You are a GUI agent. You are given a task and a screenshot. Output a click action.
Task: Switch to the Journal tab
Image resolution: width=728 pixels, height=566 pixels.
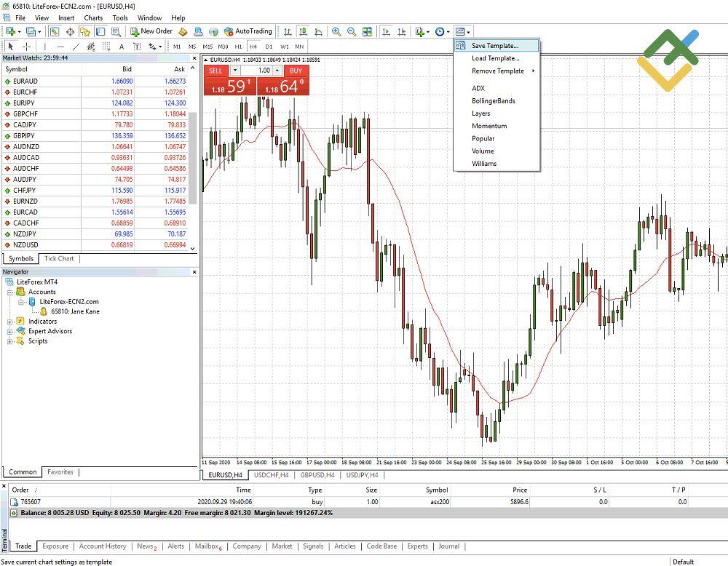[448, 546]
